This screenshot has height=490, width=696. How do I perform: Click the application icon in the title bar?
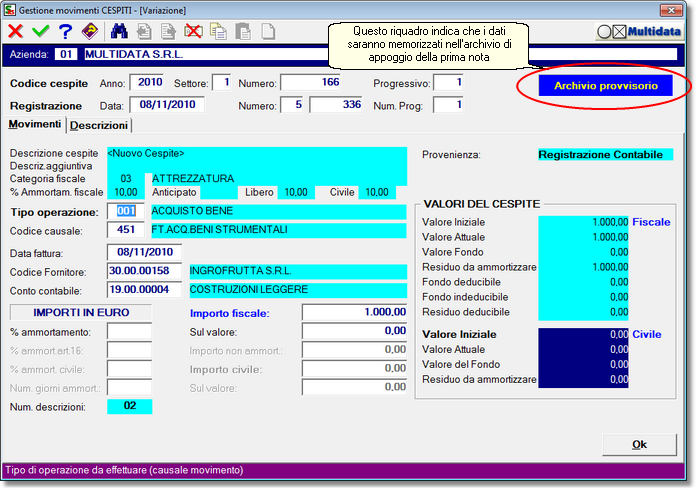click(x=9, y=10)
